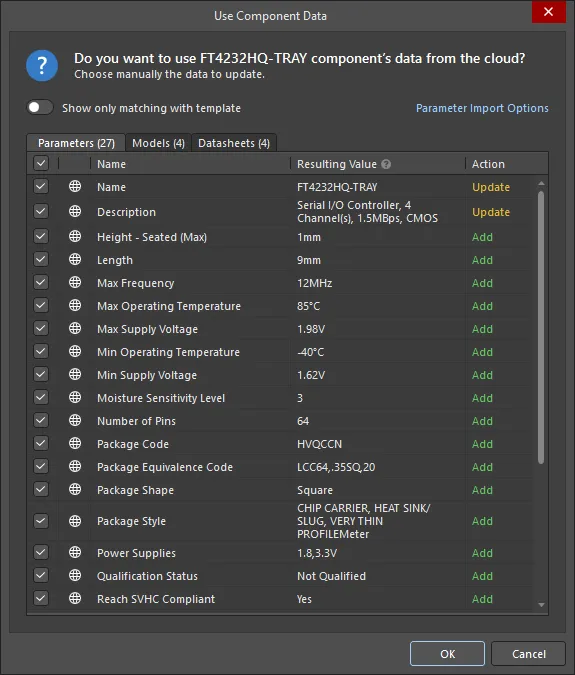Click the globe icon beside Number of Pins
This screenshot has width=575, height=675.
[x=75, y=421]
